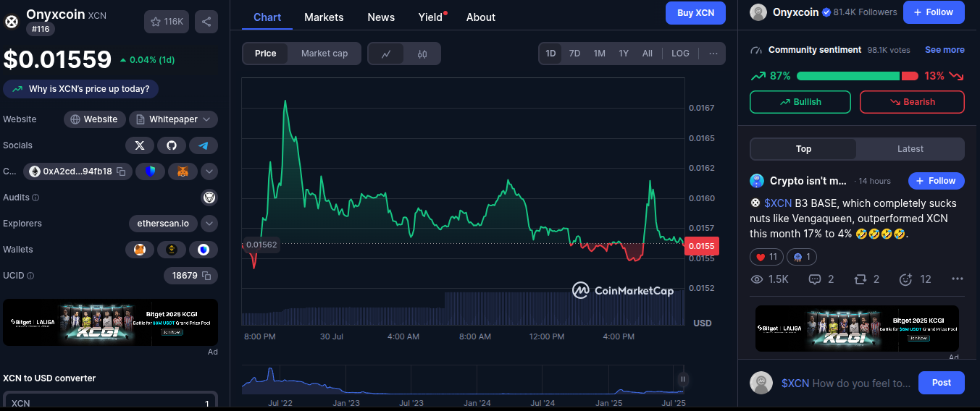Open the chart more-options ellipsis menu
The width and height of the screenshot is (980, 411).
[713, 54]
